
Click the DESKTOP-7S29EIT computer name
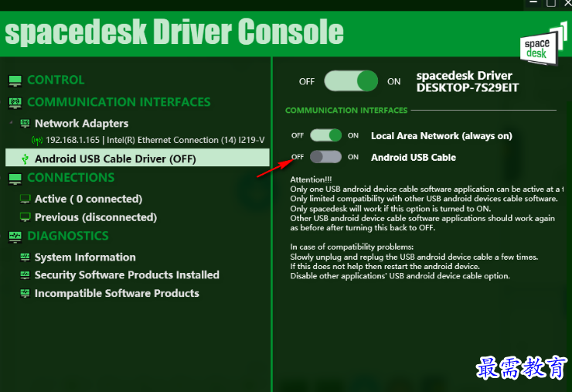tap(468, 88)
